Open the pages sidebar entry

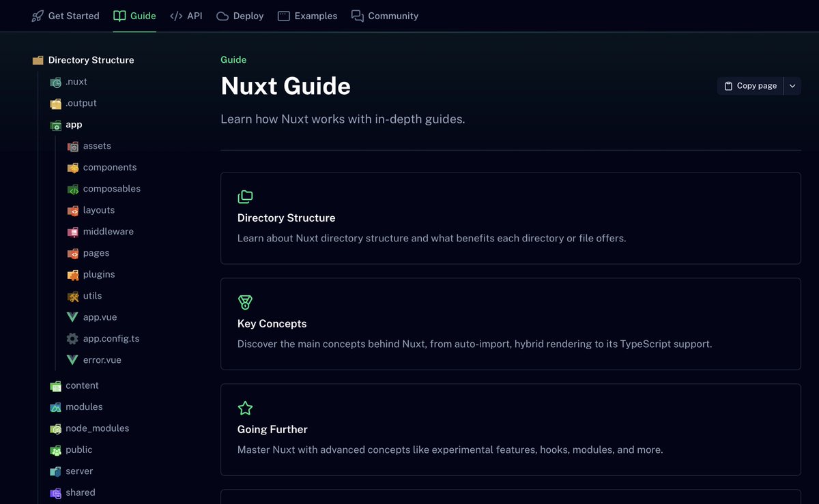click(96, 253)
